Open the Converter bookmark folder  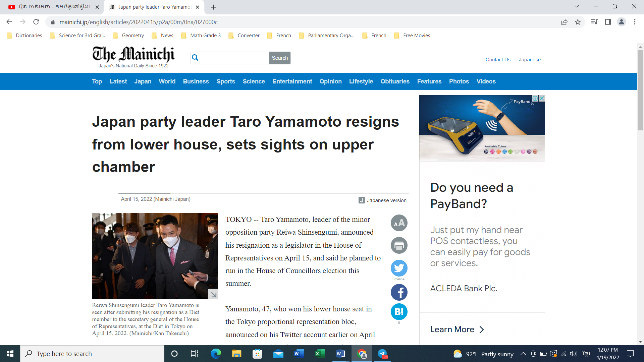coord(244,36)
